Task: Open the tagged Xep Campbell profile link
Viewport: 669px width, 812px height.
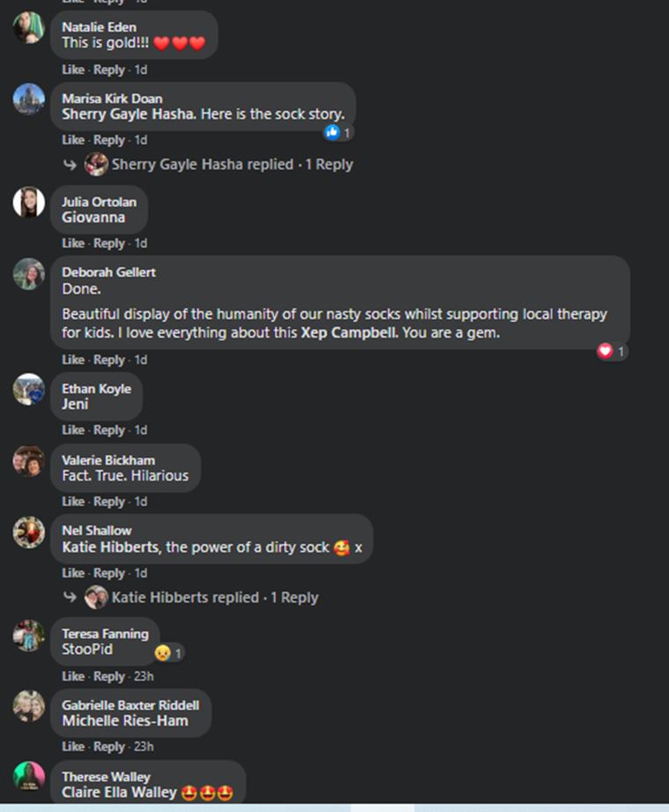Action: coord(348,333)
